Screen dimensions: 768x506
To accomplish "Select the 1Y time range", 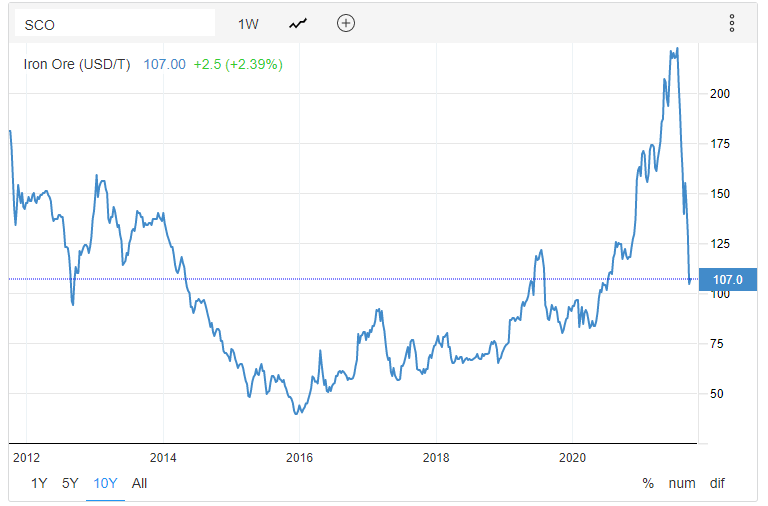I will [39, 483].
